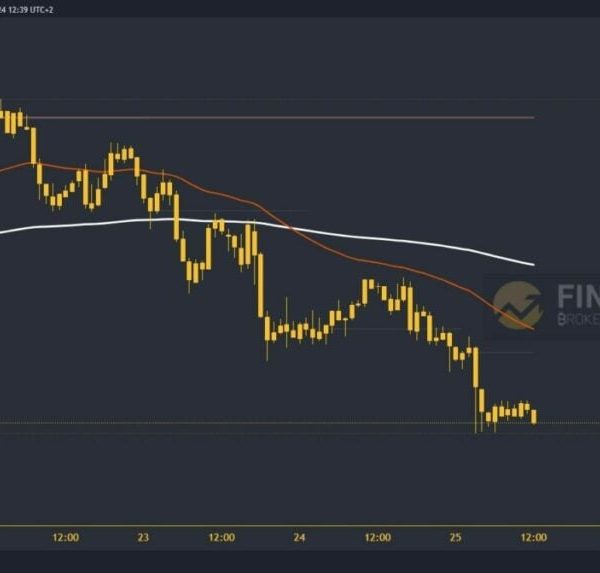Select the yellow horizontal support line near lows
The image size is (600, 573).
click(300, 423)
